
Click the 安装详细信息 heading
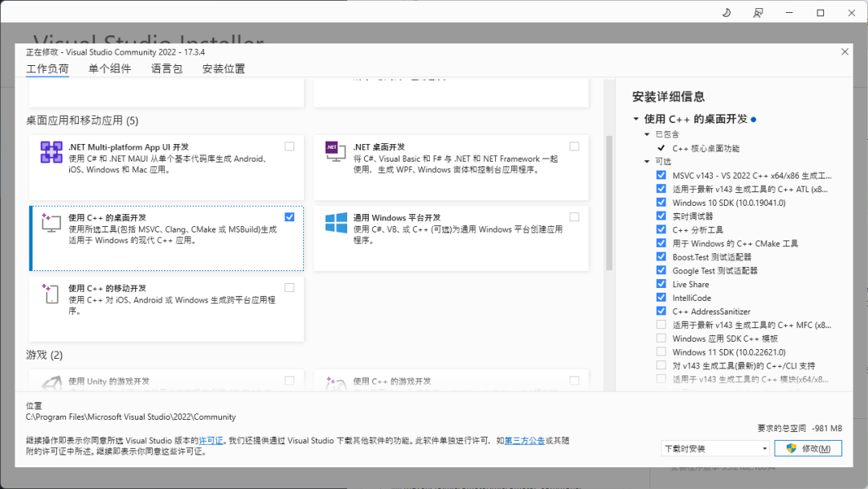tap(668, 97)
